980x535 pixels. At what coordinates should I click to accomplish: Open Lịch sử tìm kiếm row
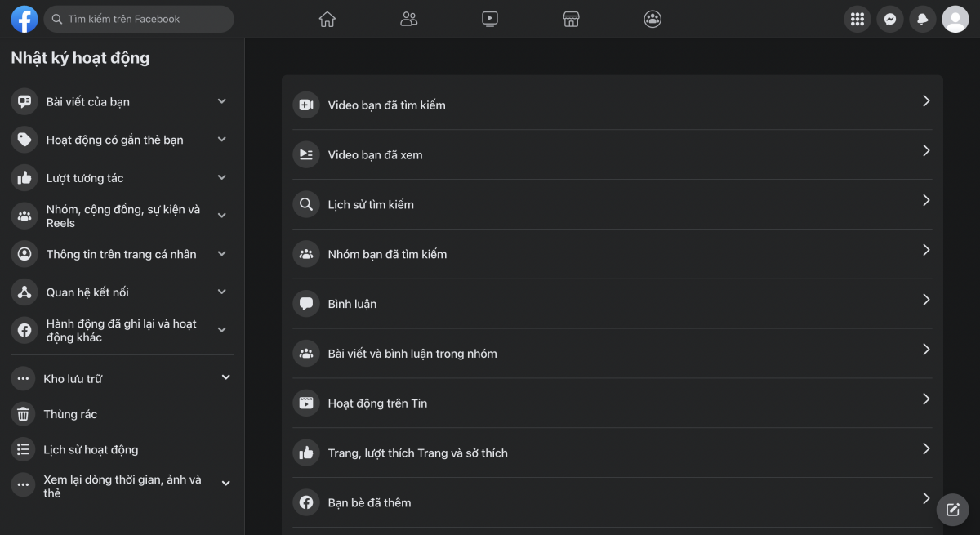point(612,204)
